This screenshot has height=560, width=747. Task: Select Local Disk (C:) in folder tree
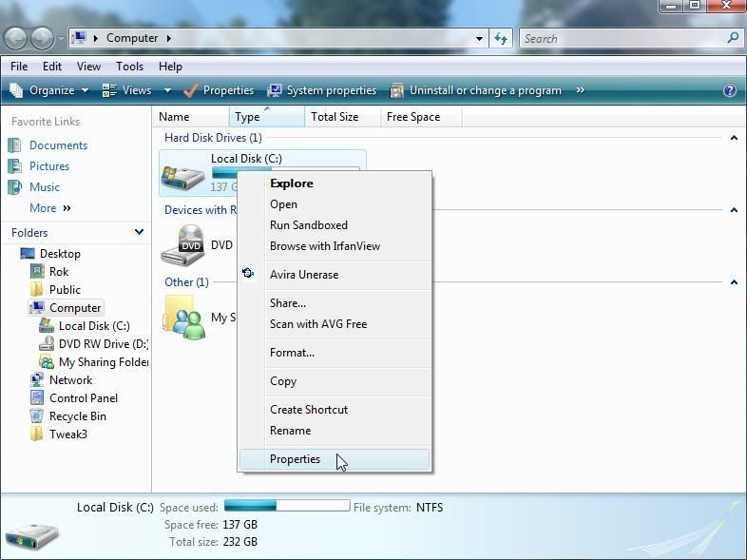[85, 326]
